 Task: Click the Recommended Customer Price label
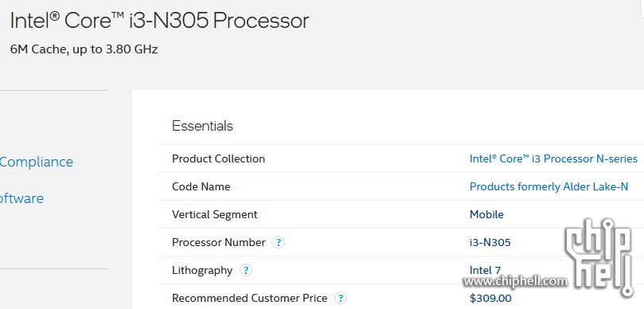tap(249, 298)
